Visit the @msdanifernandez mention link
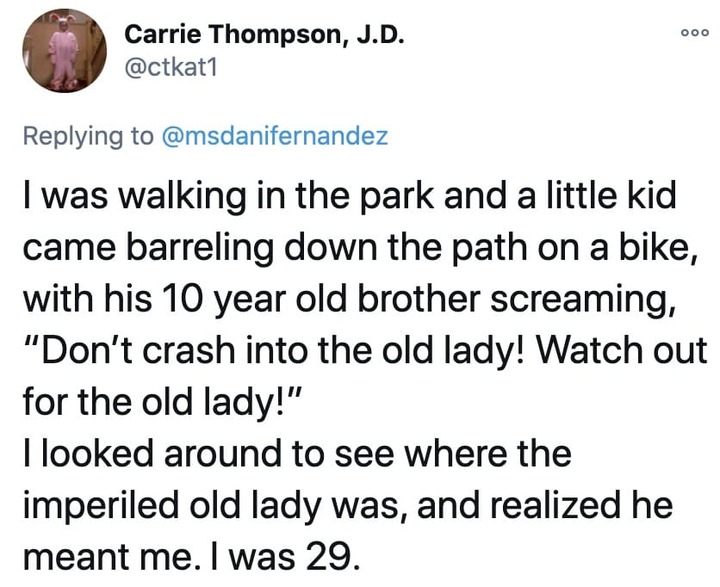Screen dimensions: 720x587 [x=275, y=136]
